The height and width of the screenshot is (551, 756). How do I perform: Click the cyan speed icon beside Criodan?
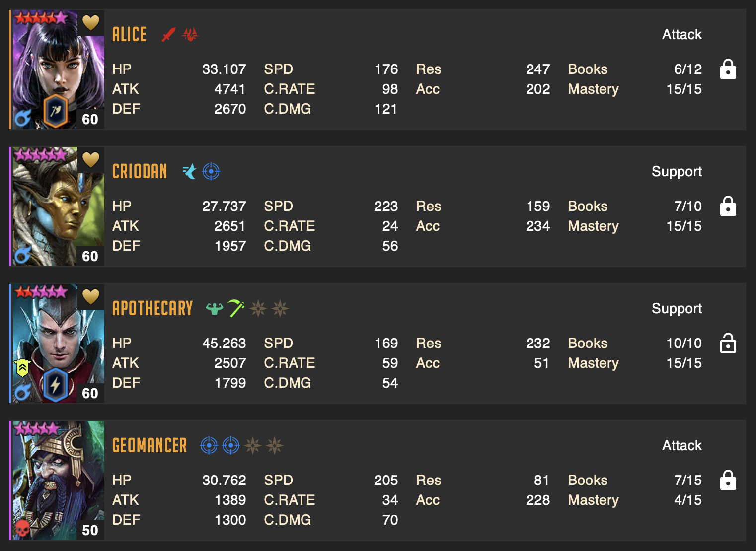point(189,171)
